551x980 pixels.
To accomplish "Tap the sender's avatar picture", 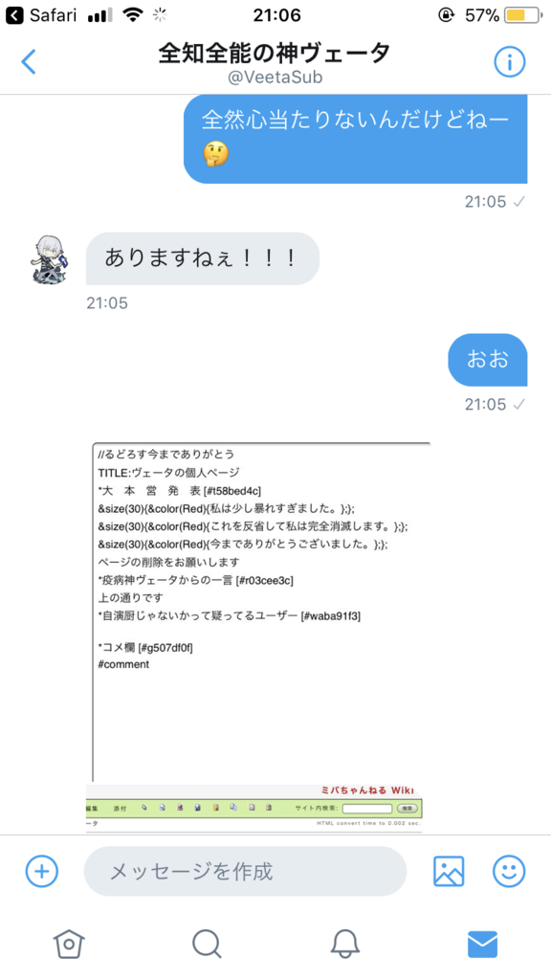I will pyautogui.click(x=50, y=258).
